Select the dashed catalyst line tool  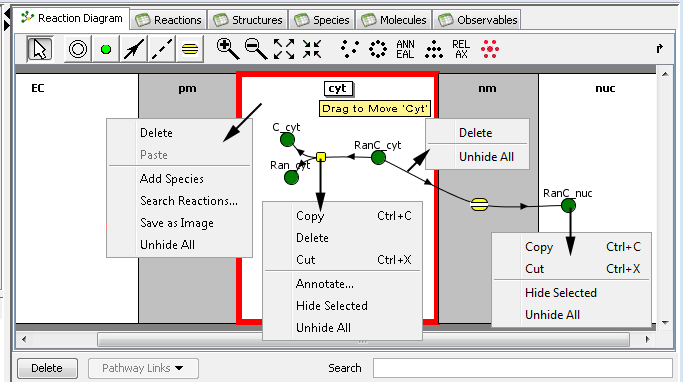pyautogui.click(x=162, y=49)
